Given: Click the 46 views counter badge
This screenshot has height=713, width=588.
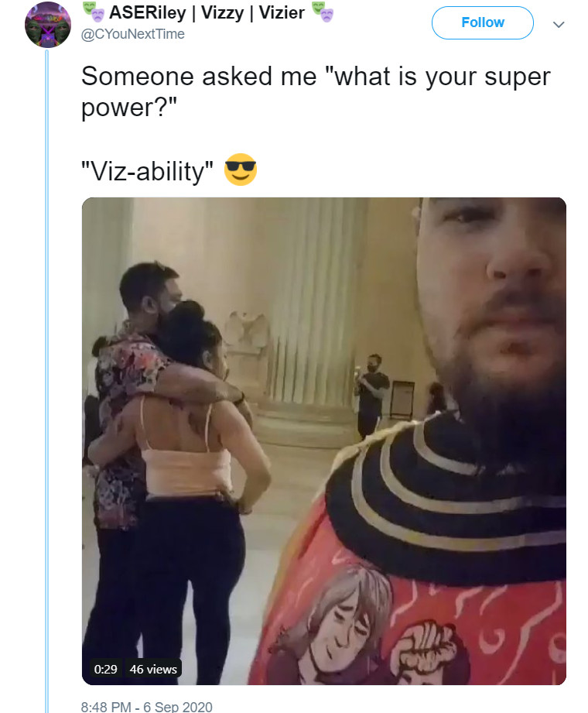Looking at the screenshot, I should click(x=153, y=669).
